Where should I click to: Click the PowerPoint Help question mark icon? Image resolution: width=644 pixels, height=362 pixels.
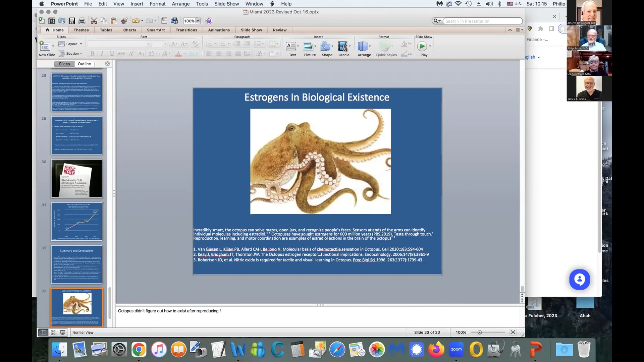[x=209, y=21]
